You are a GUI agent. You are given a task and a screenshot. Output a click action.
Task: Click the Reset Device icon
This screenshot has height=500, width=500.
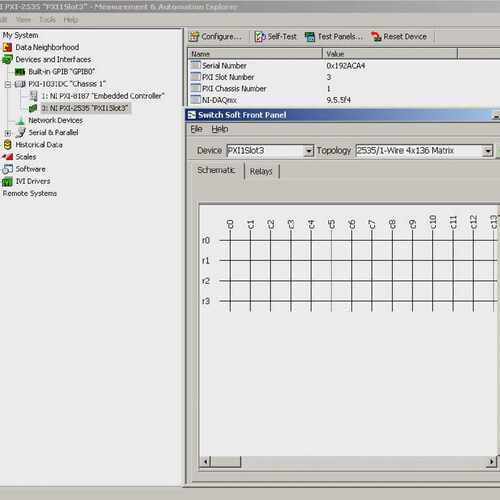coord(376,37)
